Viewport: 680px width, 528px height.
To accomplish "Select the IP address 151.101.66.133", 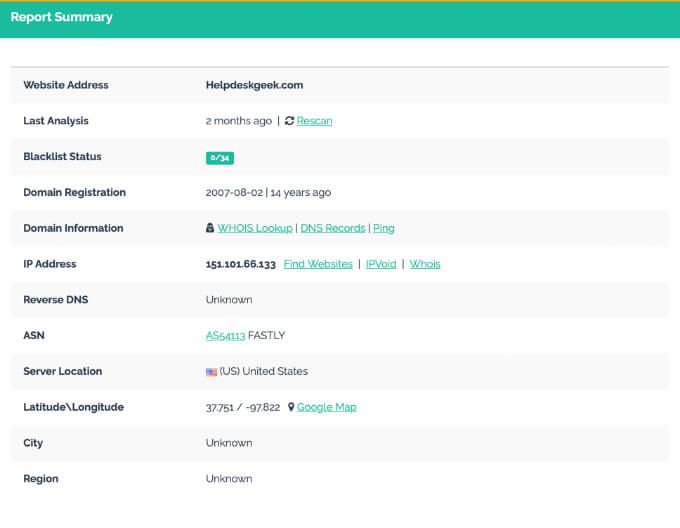I will (x=241, y=264).
